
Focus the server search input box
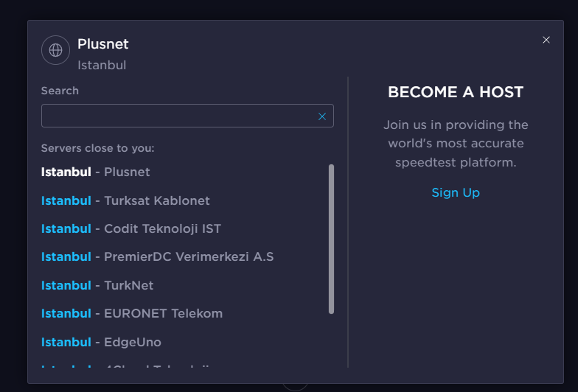(x=187, y=116)
